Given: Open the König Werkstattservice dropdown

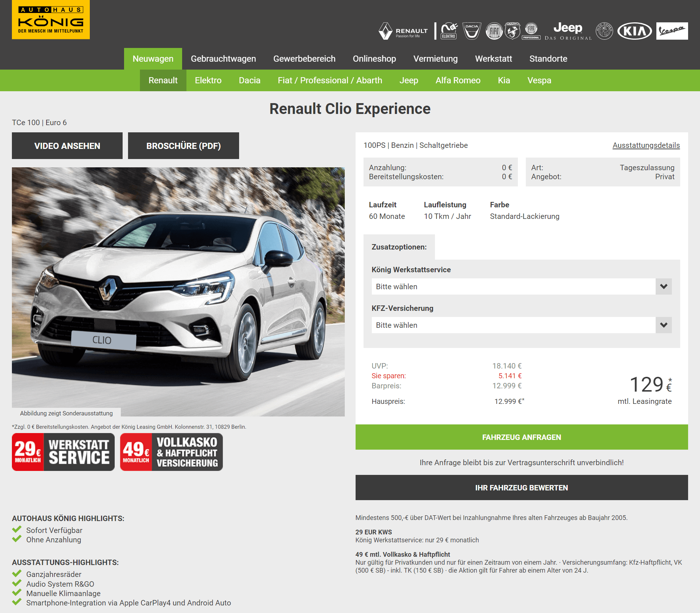Looking at the screenshot, I should pos(521,286).
